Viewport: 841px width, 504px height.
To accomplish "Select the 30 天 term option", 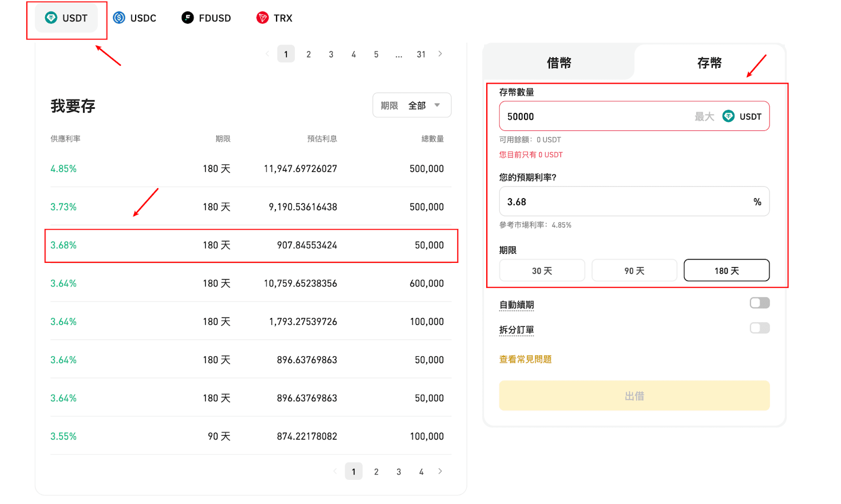I will (x=542, y=271).
